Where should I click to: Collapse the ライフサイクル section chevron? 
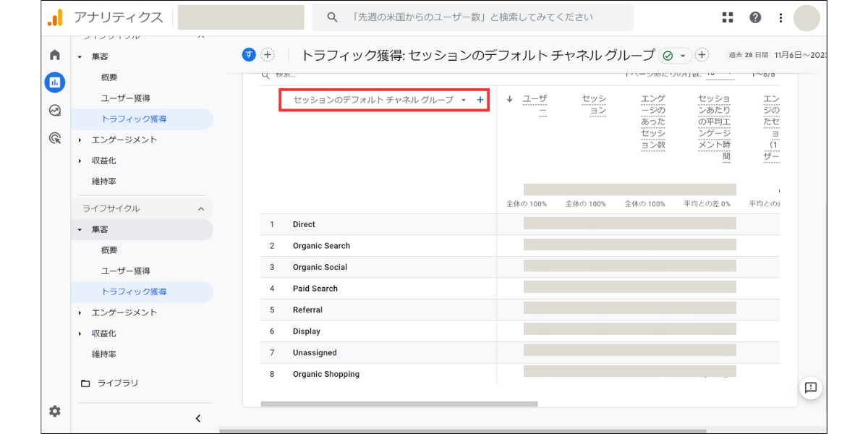pos(201,208)
